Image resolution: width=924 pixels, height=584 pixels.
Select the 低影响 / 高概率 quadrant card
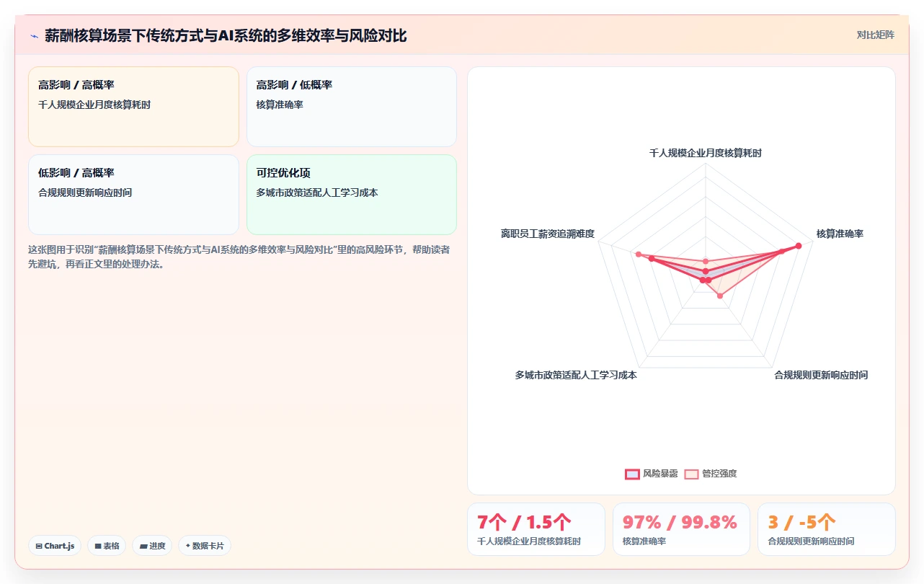pos(133,195)
